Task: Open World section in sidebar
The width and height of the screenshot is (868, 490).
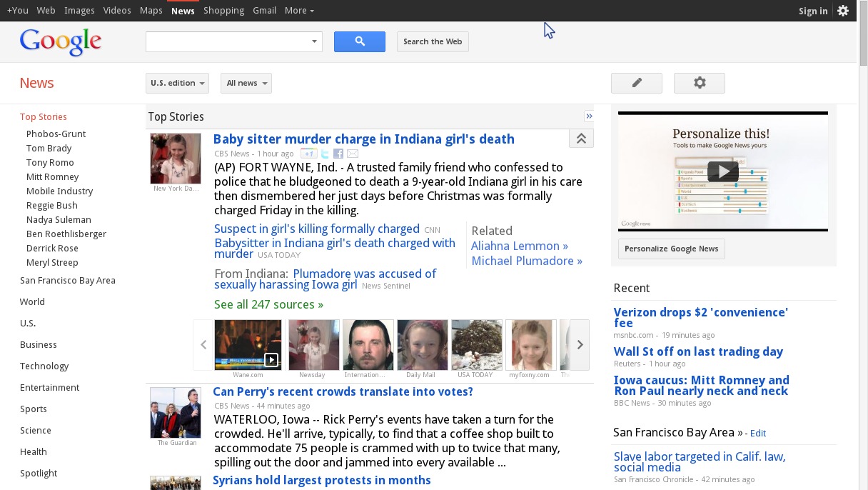Action: (x=32, y=302)
